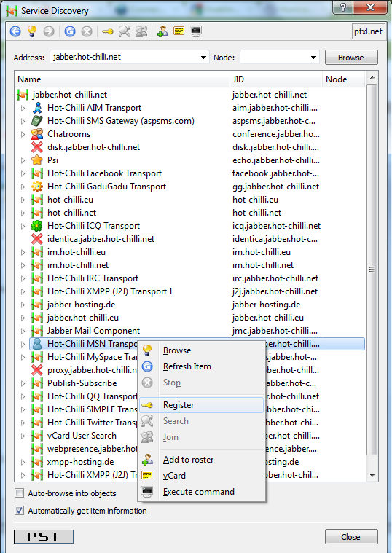
Task: Click the vertical scrollbar thumb
Action: click(x=372, y=270)
